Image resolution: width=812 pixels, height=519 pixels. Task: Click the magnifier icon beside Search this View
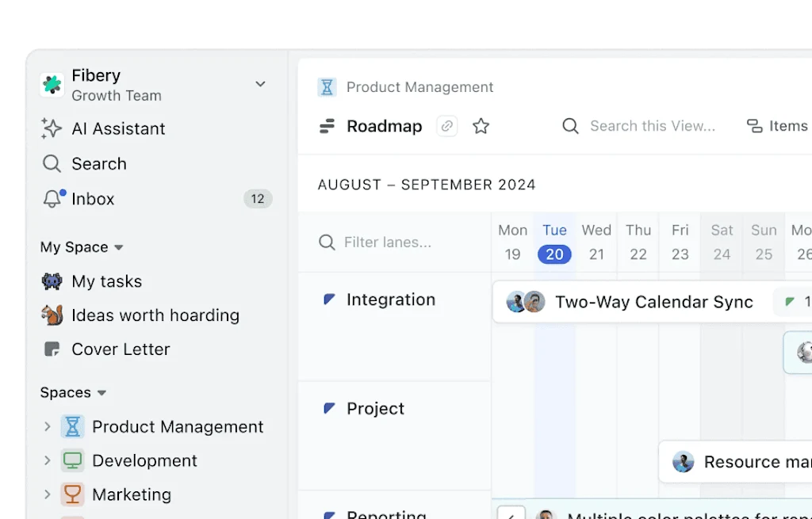click(x=570, y=126)
